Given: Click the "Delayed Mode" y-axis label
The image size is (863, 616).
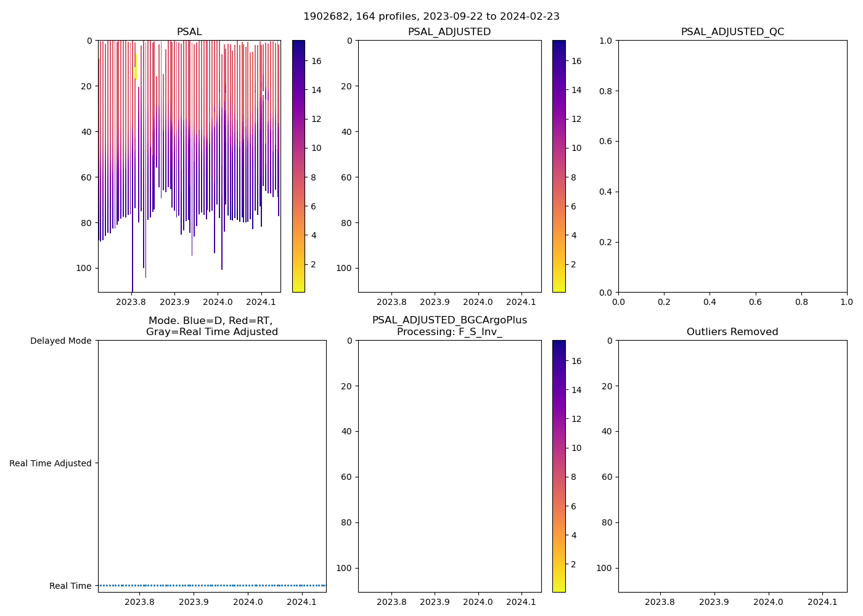Looking at the screenshot, I should 60,341.
